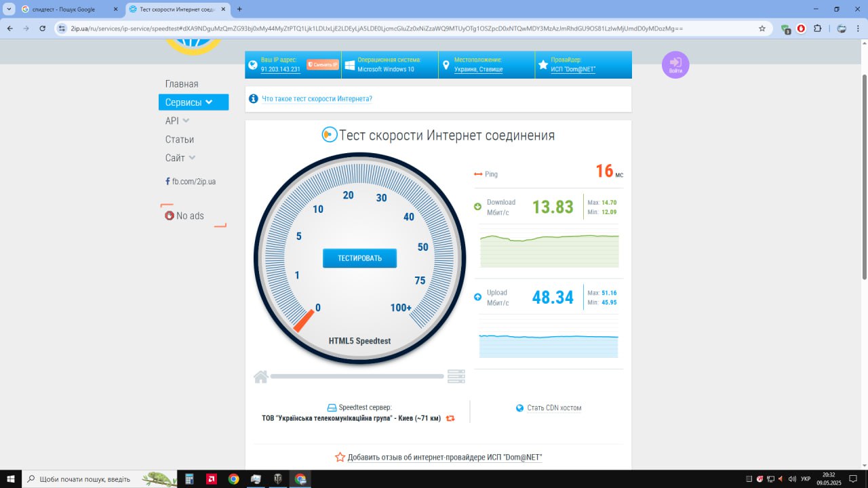The height and width of the screenshot is (488, 868).
Task: Expand the Сайт menu chevron
Action: tap(192, 158)
